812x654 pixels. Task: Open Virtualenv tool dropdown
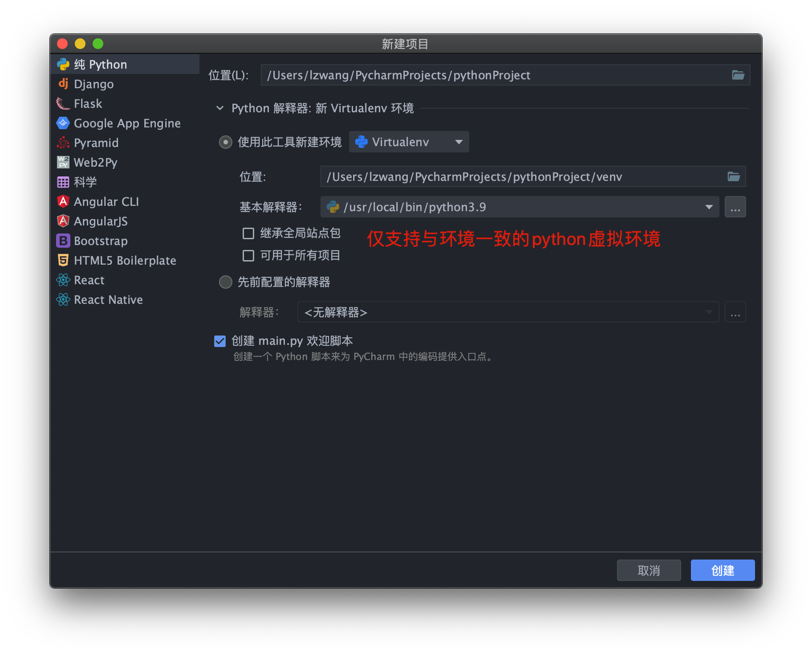point(409,142)
